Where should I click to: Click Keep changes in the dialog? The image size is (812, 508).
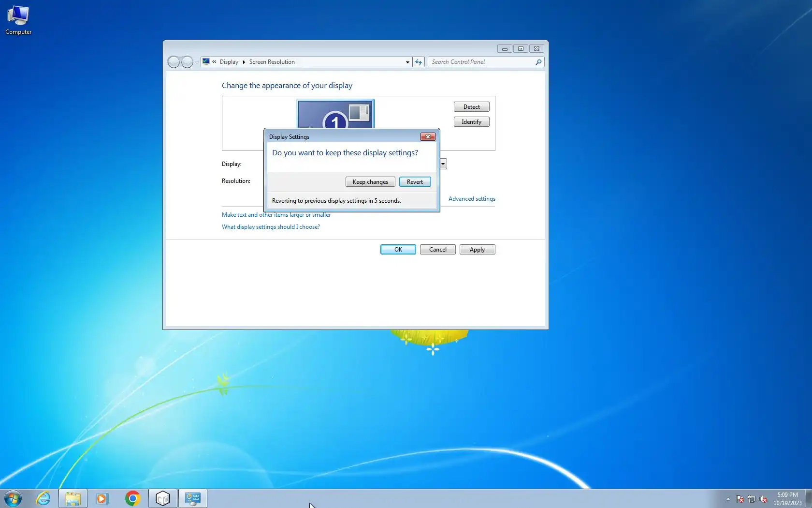[370, 182]
